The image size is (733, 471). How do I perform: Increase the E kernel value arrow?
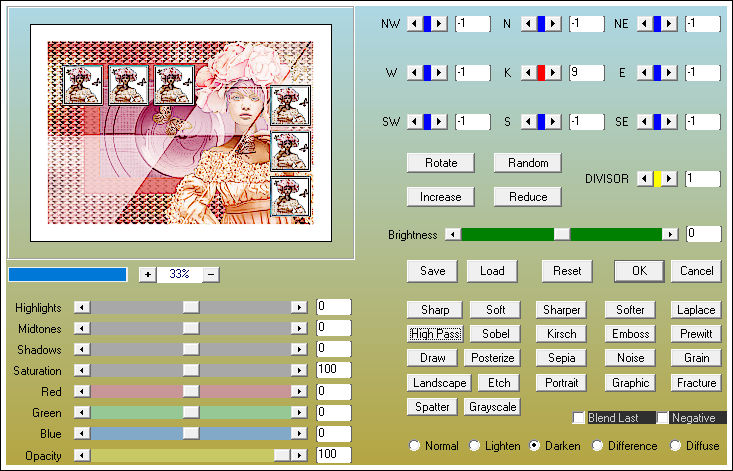669,72
